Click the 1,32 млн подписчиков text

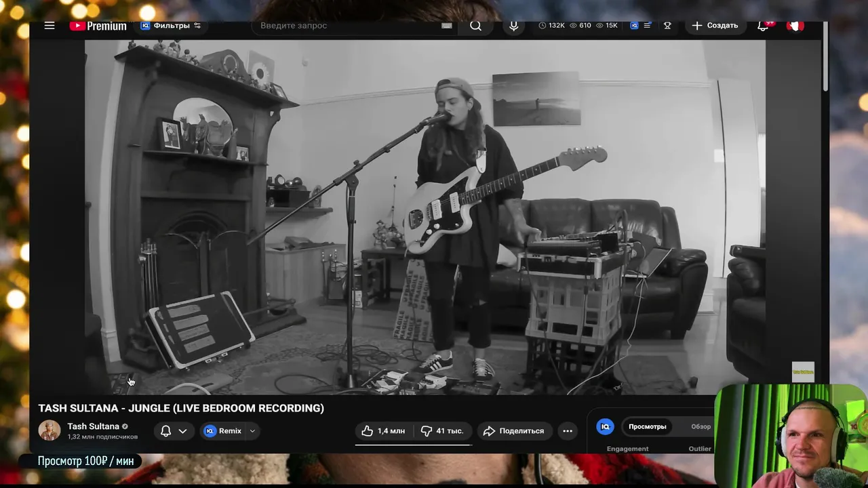pos(102,437)
